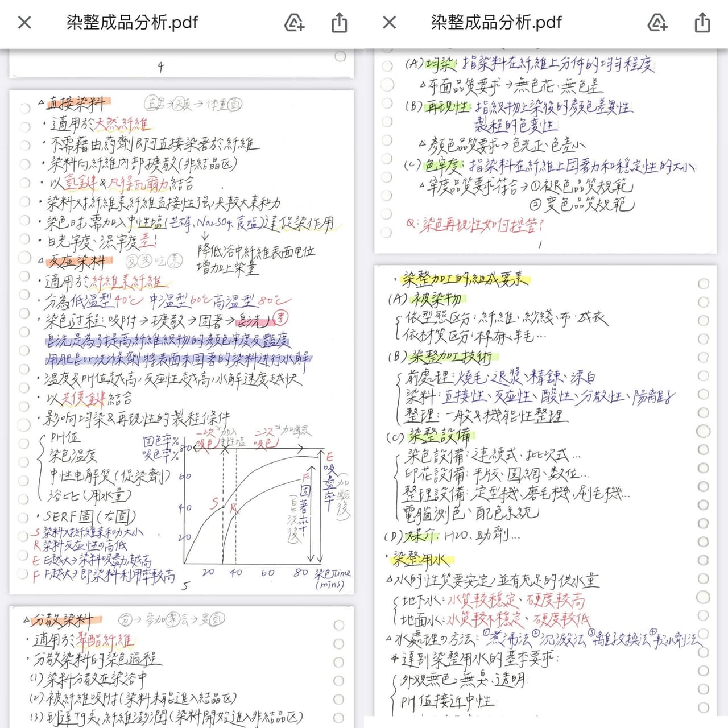The image size is (728, 728).
Task: Open the share icon in the right viewer
Action: (702, 23)
